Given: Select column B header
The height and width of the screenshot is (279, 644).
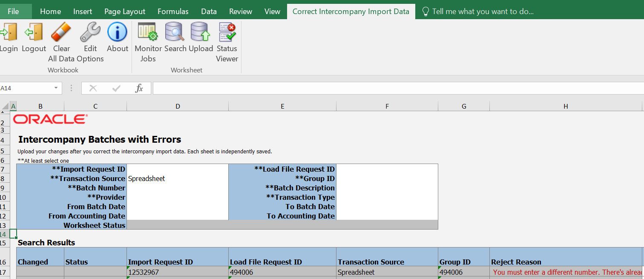Looking at the screenshot, I should click(40, 106).
